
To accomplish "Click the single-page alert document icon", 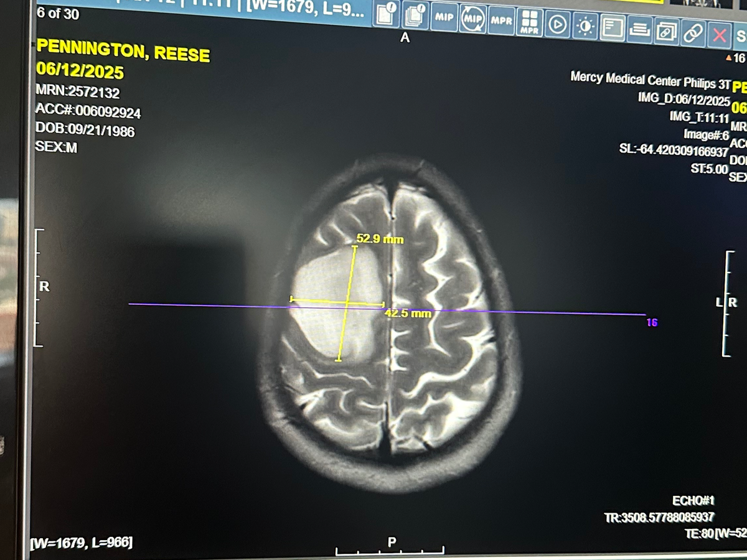I will coord(385,17).
